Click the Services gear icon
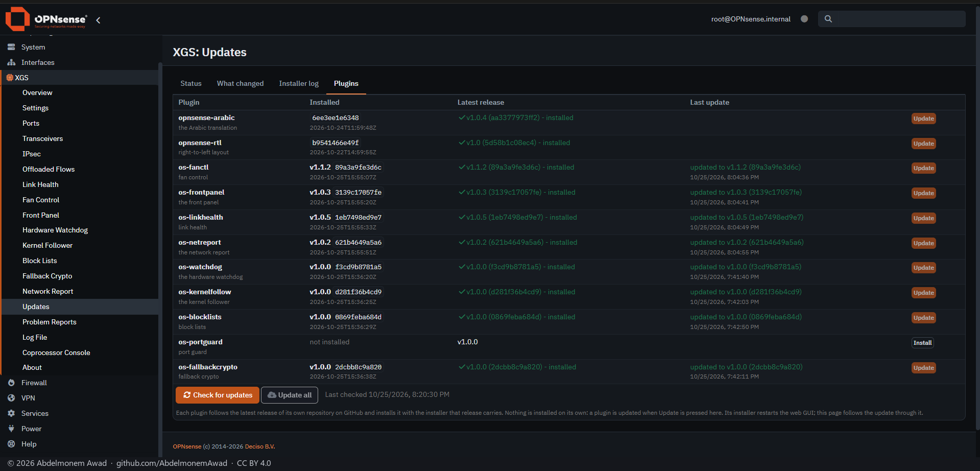980x471 pixels. click(x=11, y=413)
